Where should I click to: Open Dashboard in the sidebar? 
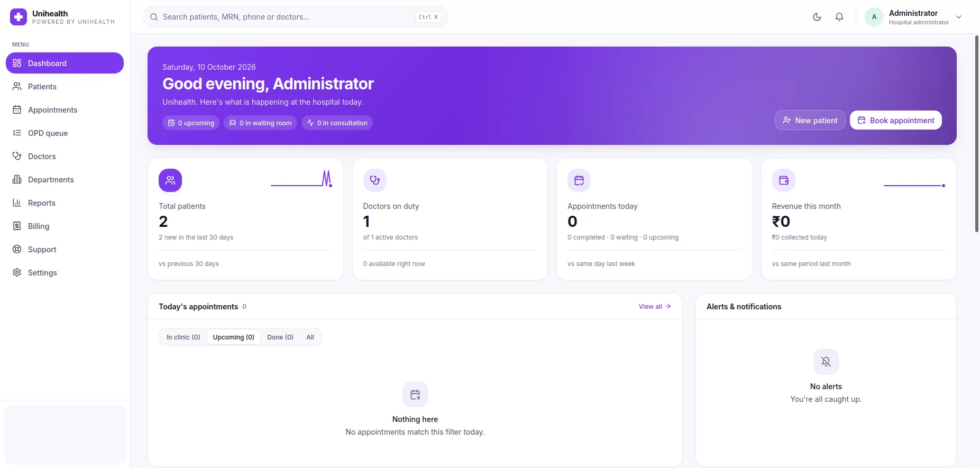point(65,63)
